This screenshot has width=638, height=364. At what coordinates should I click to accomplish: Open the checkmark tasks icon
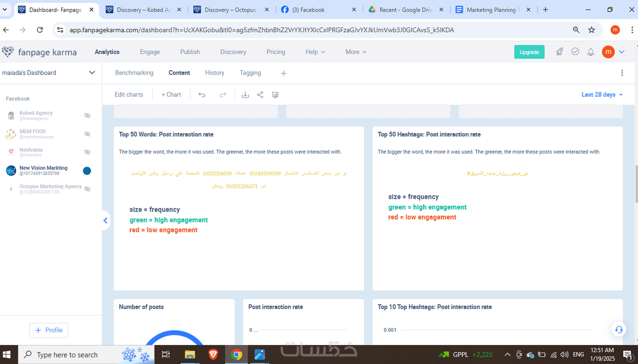point(575,51)
